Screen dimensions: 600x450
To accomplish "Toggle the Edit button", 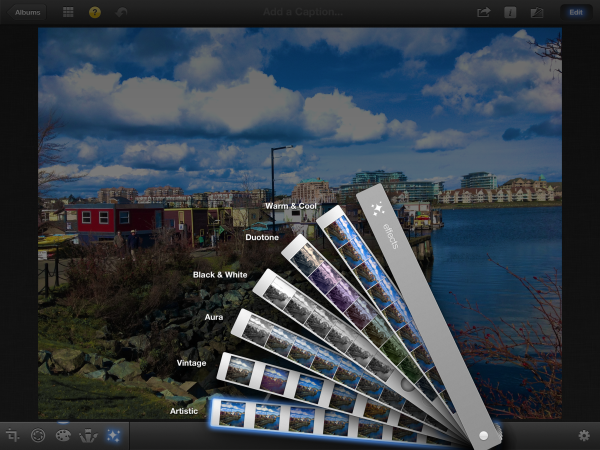I will tap(576, 12).
